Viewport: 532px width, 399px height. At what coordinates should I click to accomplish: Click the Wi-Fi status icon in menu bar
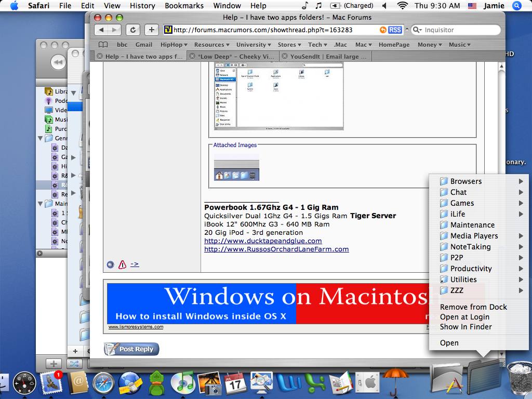403,6
